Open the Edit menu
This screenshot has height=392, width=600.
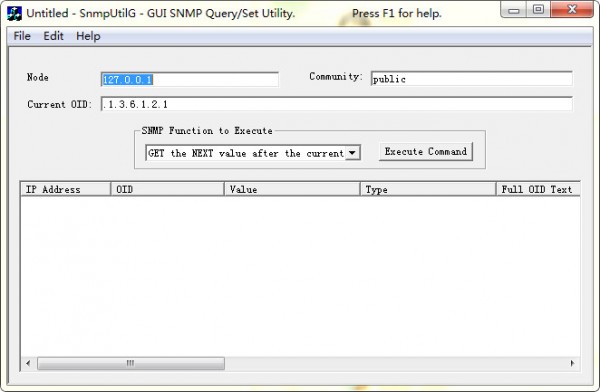pos(53,36)
